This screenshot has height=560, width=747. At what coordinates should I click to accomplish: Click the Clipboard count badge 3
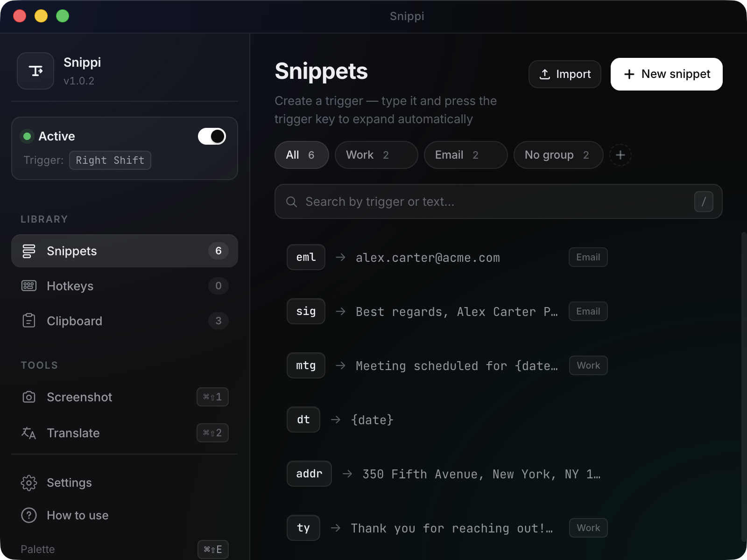[218, 321]
